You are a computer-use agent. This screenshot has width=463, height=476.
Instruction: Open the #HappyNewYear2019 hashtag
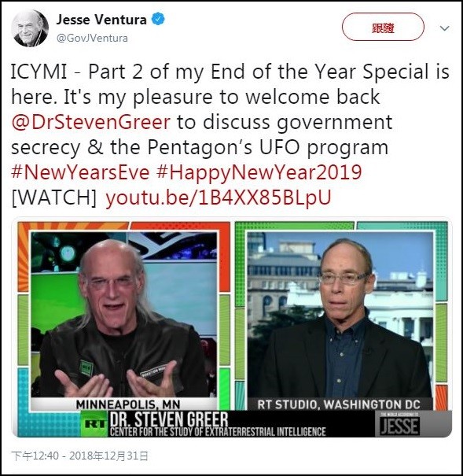click(259, 173)
